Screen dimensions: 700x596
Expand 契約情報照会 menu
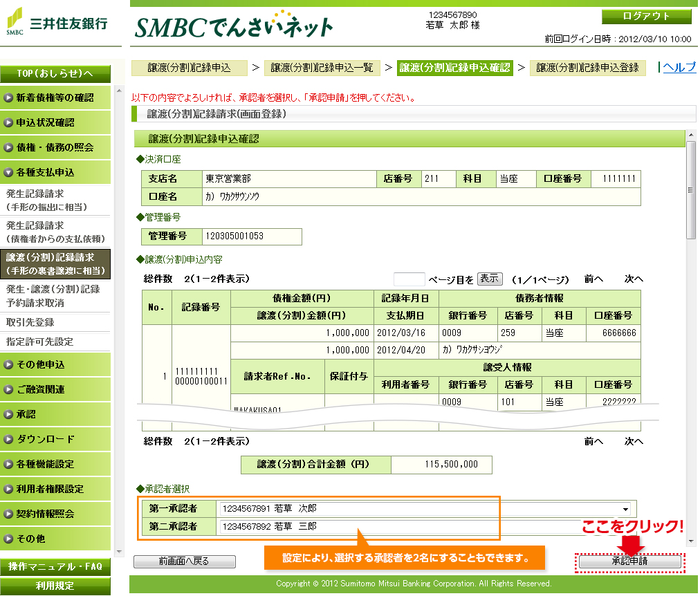[x=55, y=514]
